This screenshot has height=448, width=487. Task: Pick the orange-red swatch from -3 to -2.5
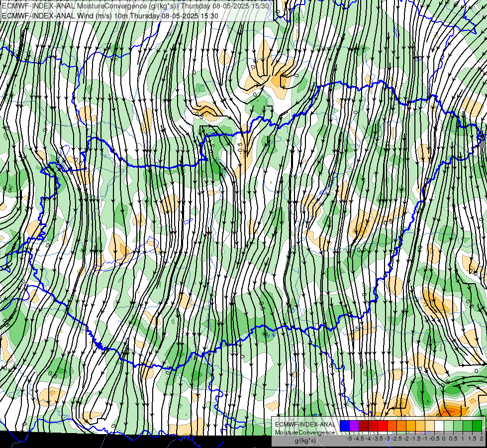(x=392, y=426)
